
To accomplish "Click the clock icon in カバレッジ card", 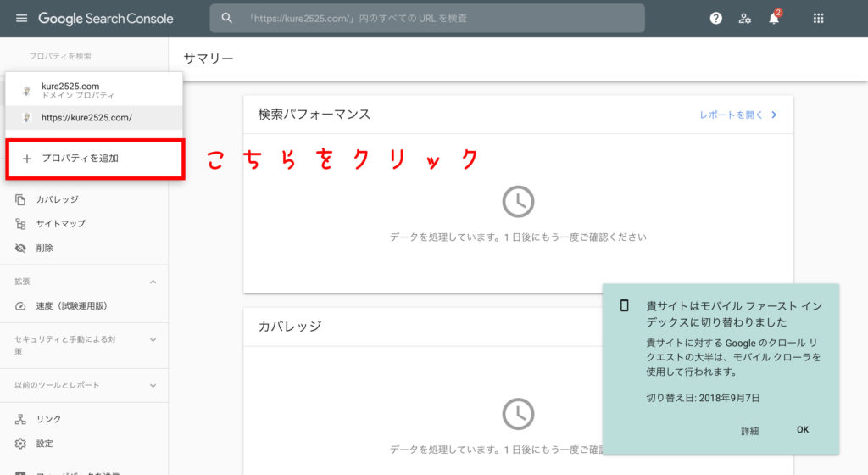I will (x=518, y=414).
